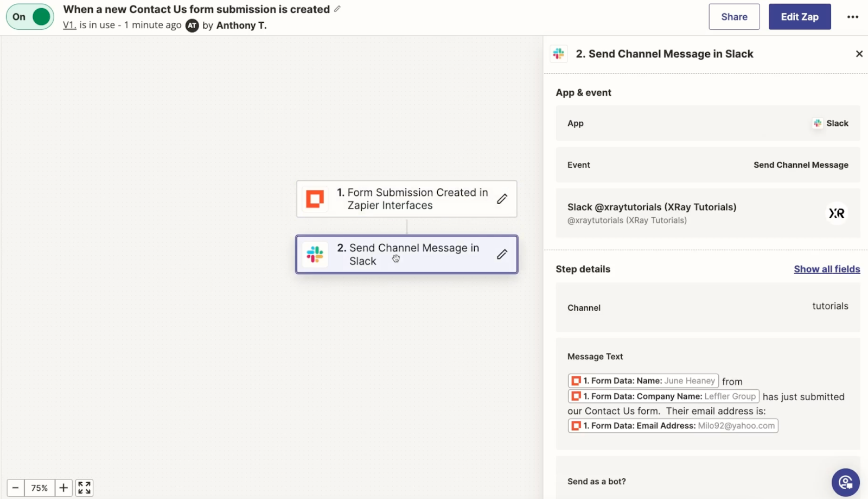This screenshot has width=868, height=499.
Task: Click the author name Anthony T.
Action: pyautogui.click(x=241, y=26)
